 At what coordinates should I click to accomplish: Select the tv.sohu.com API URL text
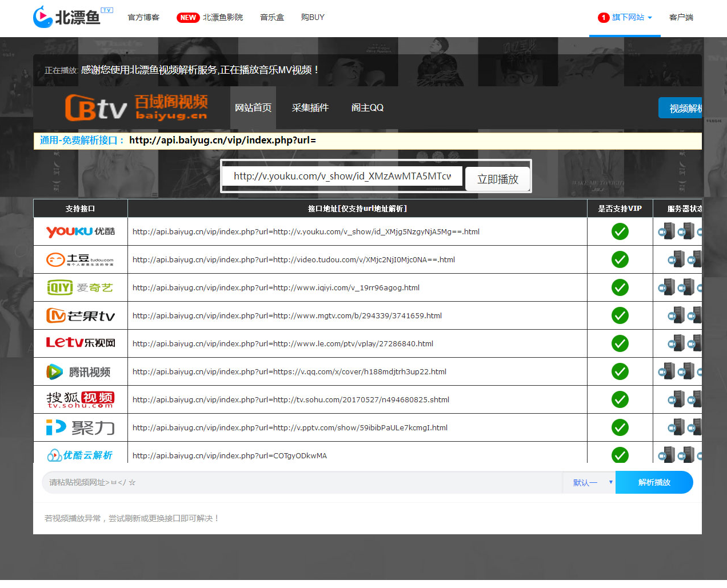[291, 399]
